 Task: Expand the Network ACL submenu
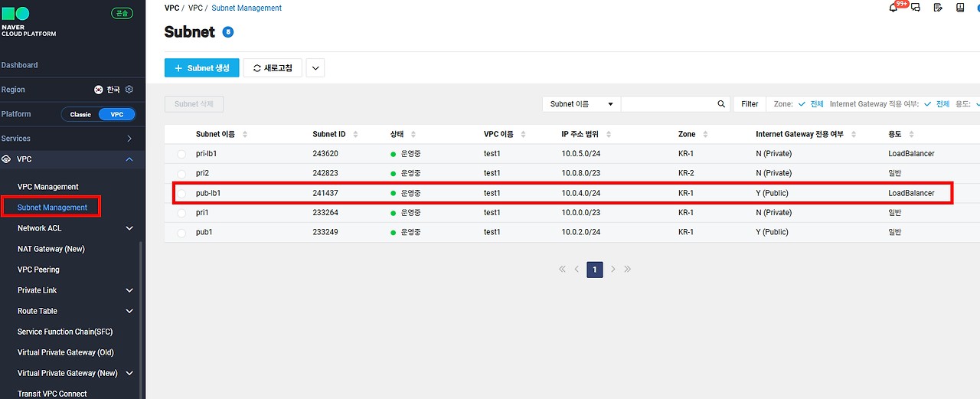coord(129,228)
